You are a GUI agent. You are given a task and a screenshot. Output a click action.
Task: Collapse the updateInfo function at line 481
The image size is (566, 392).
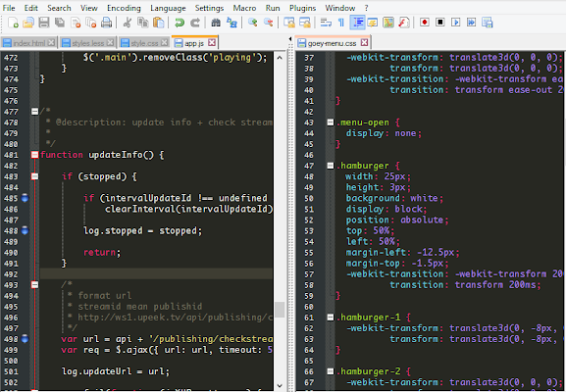pos(34,155)
